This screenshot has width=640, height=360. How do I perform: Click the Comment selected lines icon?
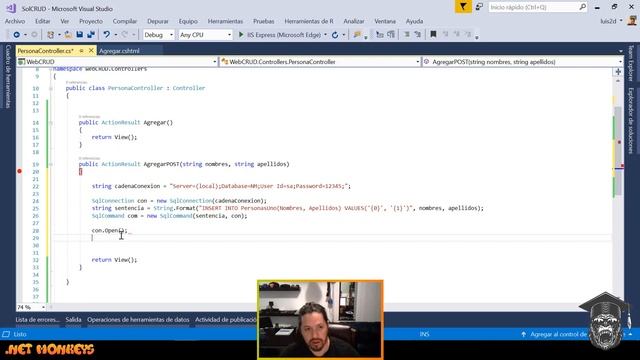point(380,35)
